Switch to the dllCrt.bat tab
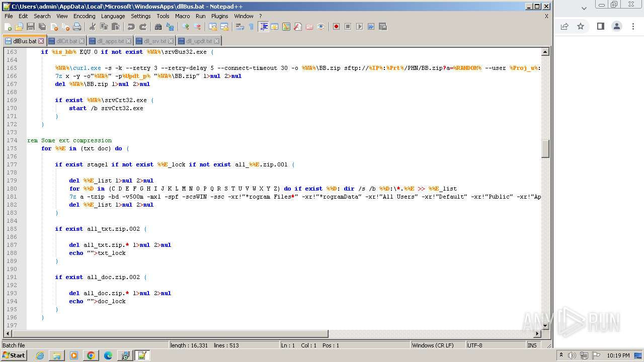Screen dimensions: 644x362 (x=66, y=41)
